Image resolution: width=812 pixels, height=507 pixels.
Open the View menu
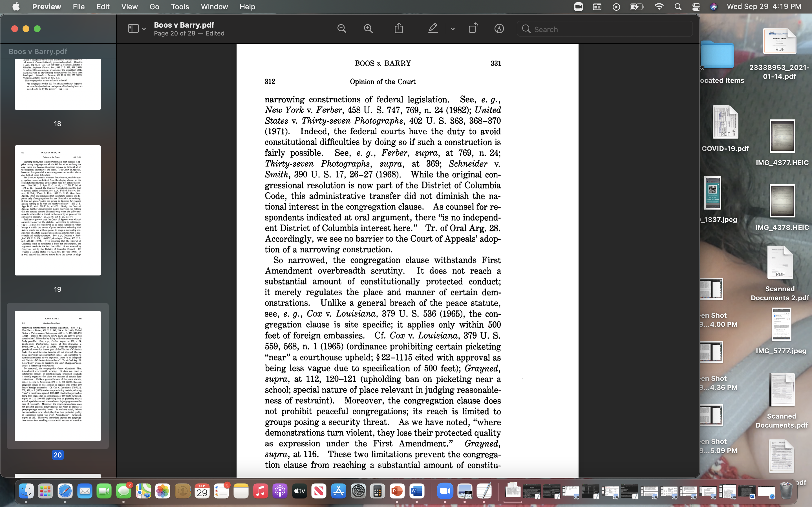coord(129,7)
